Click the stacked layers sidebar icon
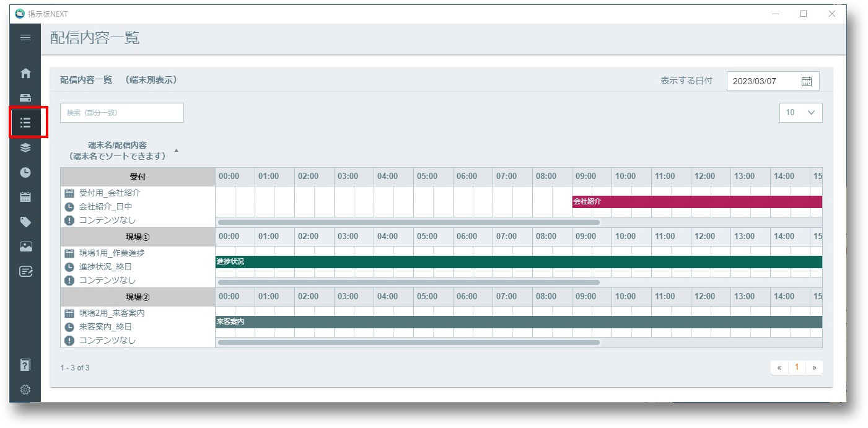This screenshot has height=428, width=868. [x=25, y=147]
